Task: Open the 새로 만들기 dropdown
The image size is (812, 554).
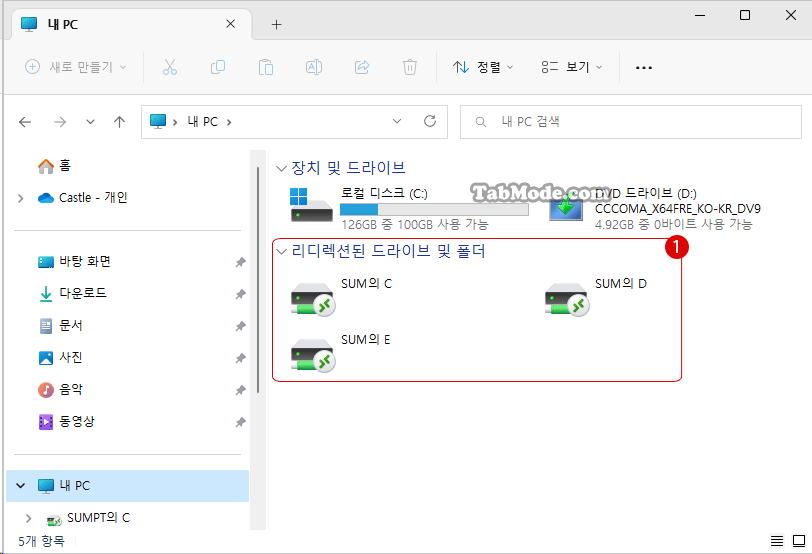Action: click(76, 67)
